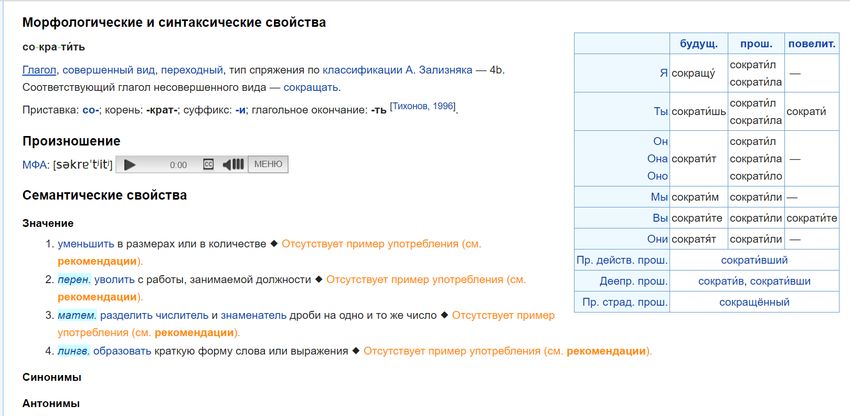
Task: Open the Глагол link
Action: 39,70
